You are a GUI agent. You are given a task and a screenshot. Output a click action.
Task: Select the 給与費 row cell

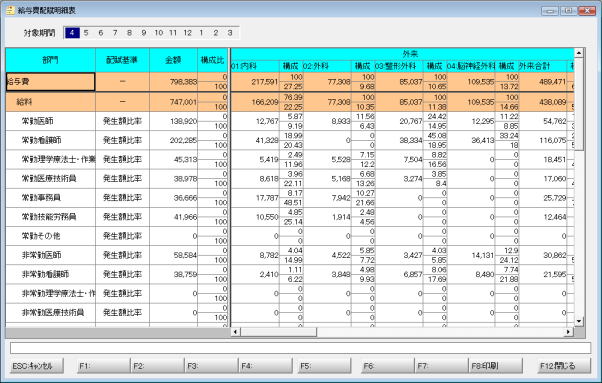[x=50, y=82]
